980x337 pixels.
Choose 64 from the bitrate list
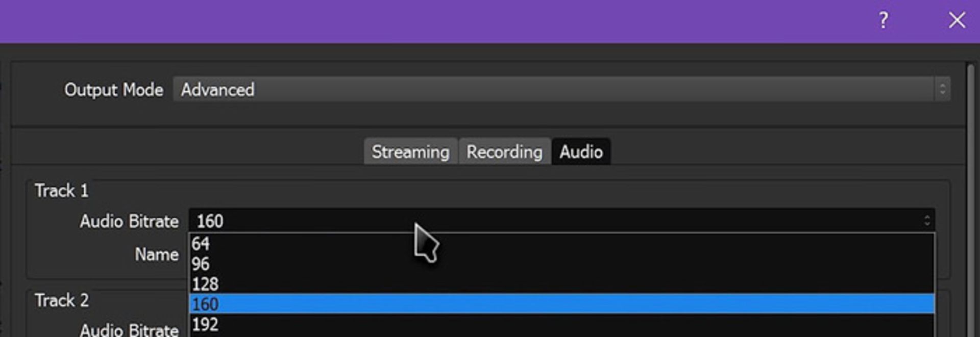click(x=561, y=244)
